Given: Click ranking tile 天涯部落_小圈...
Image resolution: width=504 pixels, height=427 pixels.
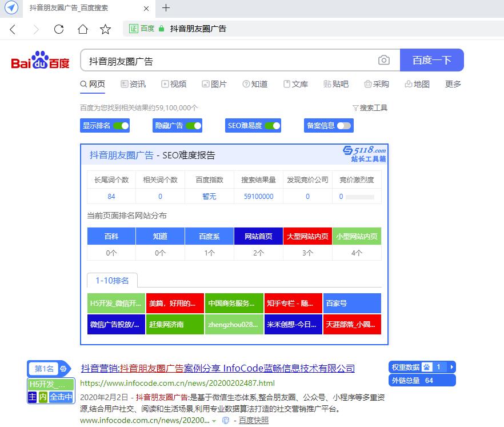Looking at the screenshot, I should [x=352, y=325].
